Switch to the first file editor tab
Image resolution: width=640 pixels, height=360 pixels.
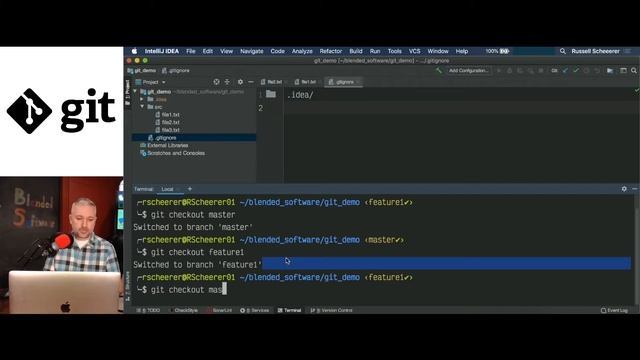(273, 82)
